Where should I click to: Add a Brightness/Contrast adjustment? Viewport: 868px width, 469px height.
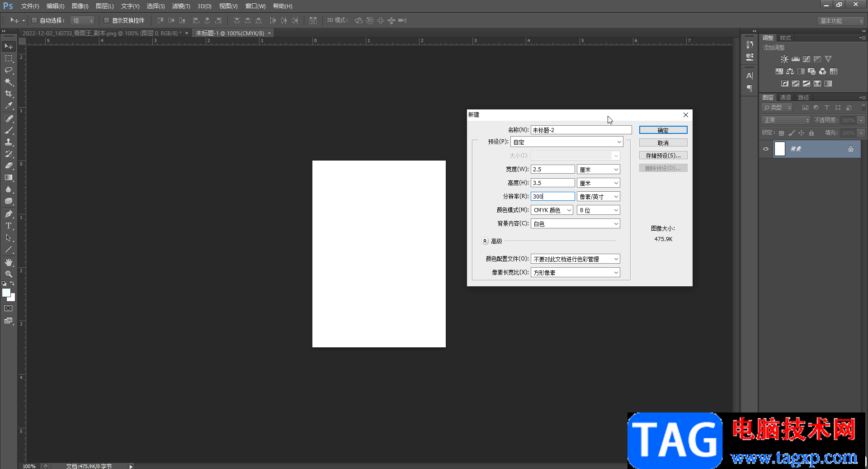784,59
